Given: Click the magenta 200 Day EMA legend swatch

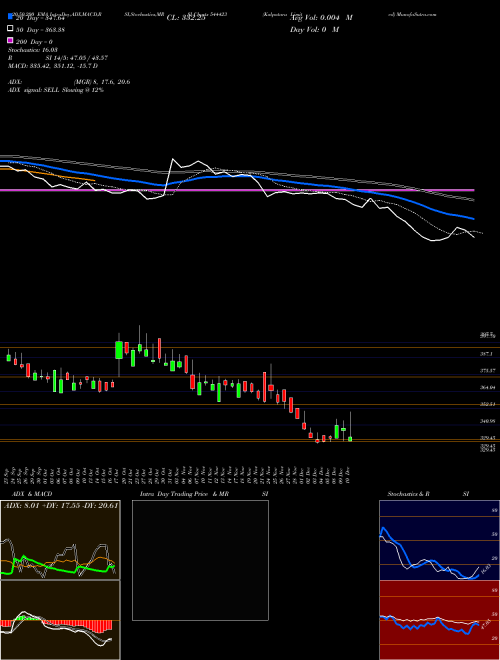Looking at the screenshot, I should [10, 40].
